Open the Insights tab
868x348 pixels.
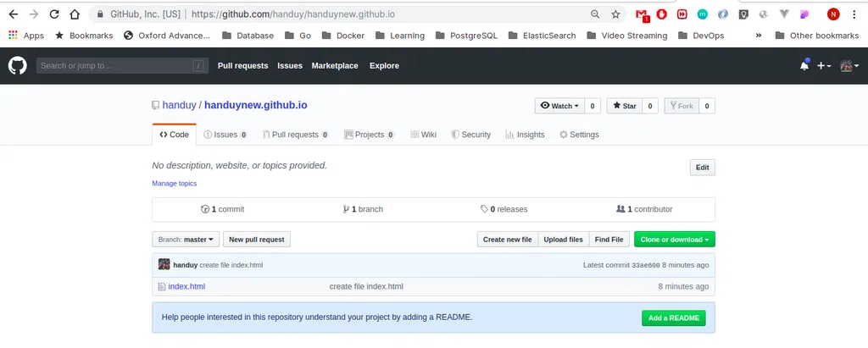tap(525, 135)
